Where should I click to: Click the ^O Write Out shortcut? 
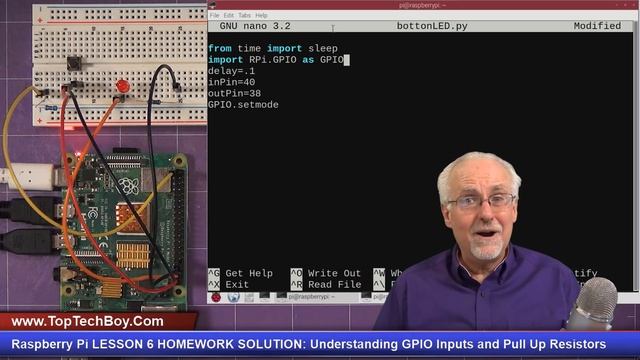click(x=326, y=273)
